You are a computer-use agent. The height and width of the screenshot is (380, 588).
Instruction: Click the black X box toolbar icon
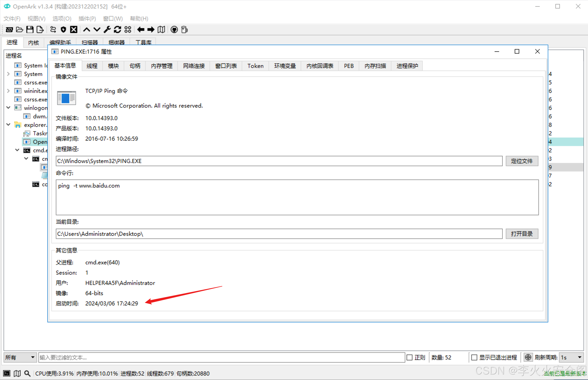pyautogui.click(x=73, y=30)
